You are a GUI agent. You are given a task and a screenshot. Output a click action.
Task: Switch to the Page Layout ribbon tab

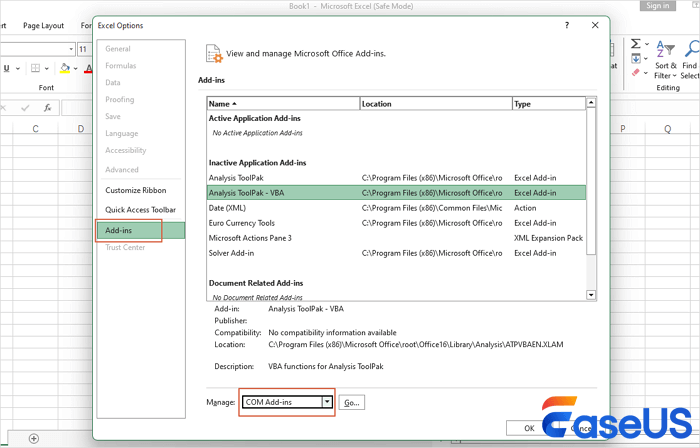(43, 25)
